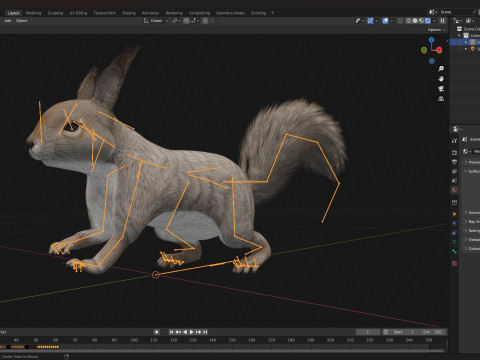Switch to the Texture Paint tab
Viewport: 480px width, 360px height.
pos(104,13)
